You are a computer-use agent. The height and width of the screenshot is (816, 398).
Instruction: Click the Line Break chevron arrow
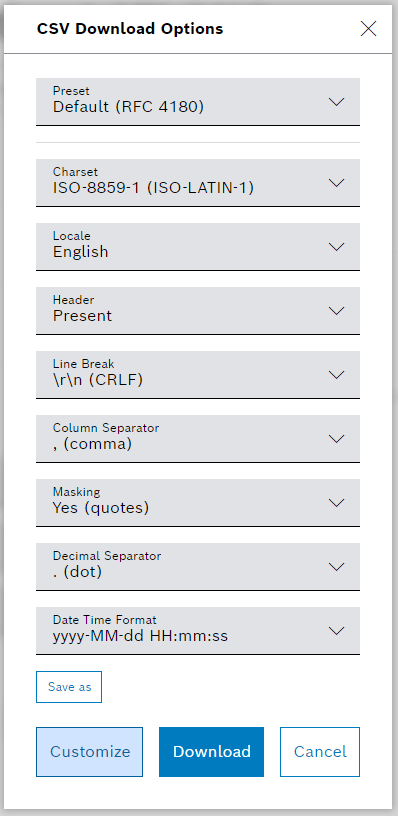click(x=337, y=375)
